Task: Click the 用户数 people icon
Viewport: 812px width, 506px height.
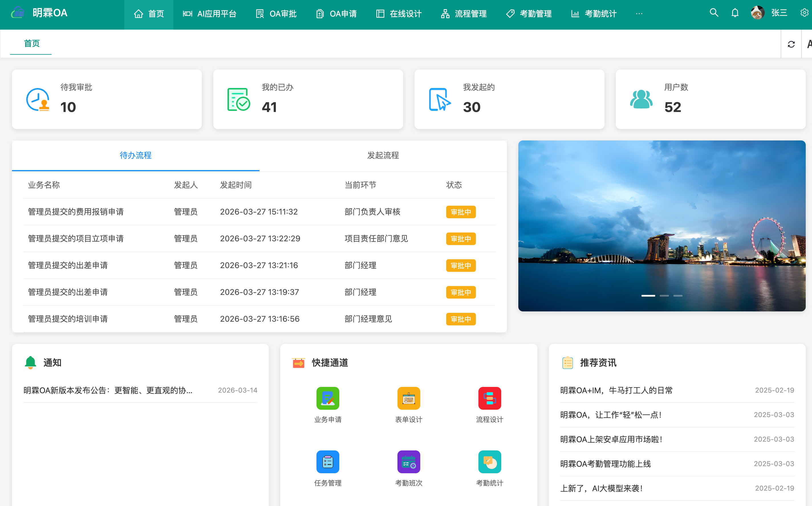Action: [641, 99]
